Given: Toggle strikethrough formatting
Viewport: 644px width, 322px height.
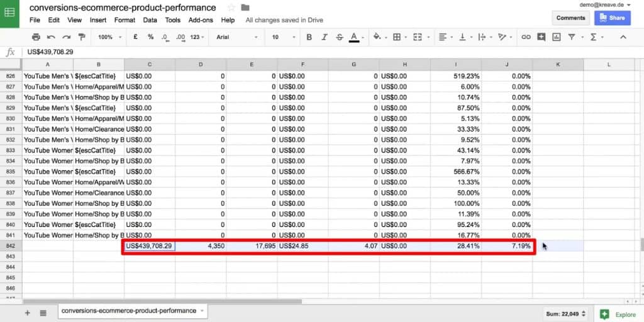Looking at the screenshot, I should pyautogui.click(x=339, y=37).
